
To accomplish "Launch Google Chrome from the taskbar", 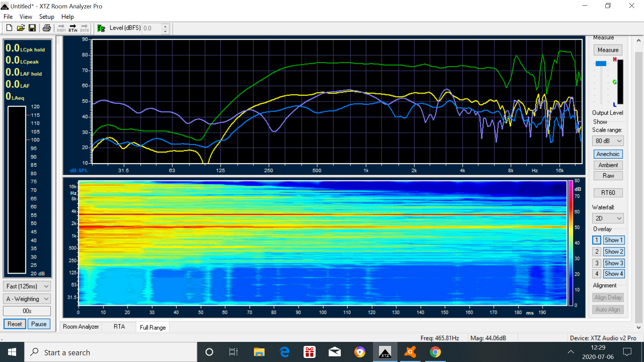I will click(x=435, y=352).
